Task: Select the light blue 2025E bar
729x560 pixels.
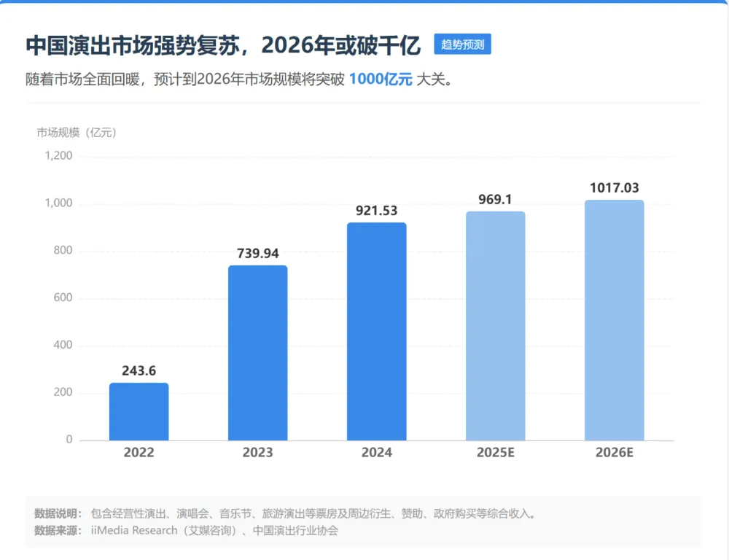Action: pos(496,326)
